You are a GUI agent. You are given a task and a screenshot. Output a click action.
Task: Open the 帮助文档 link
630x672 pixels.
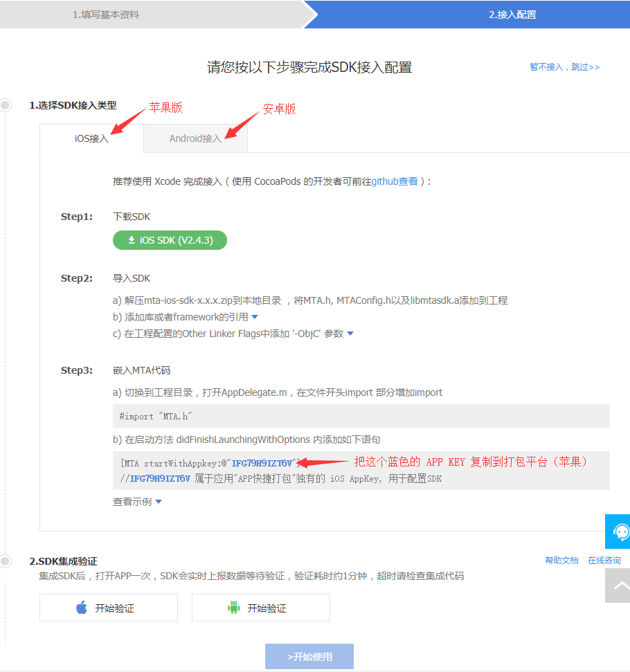[561, 561]
